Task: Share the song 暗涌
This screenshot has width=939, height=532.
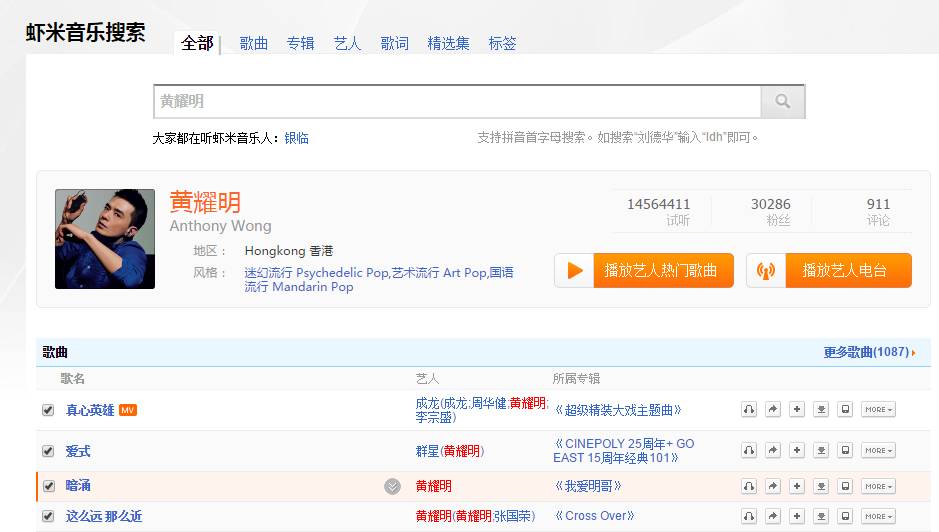Action: 773,486
